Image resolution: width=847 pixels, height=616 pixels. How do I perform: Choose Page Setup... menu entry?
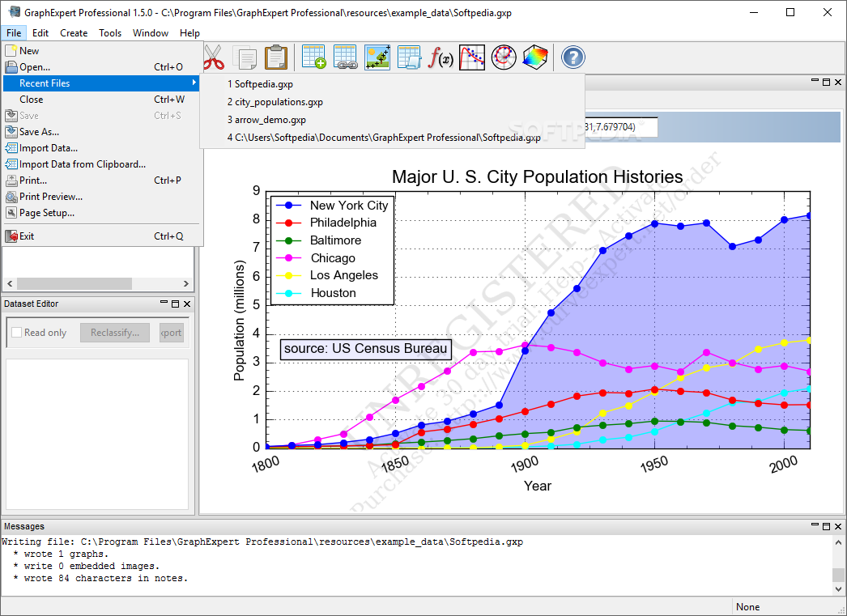[x=101, y=213]
